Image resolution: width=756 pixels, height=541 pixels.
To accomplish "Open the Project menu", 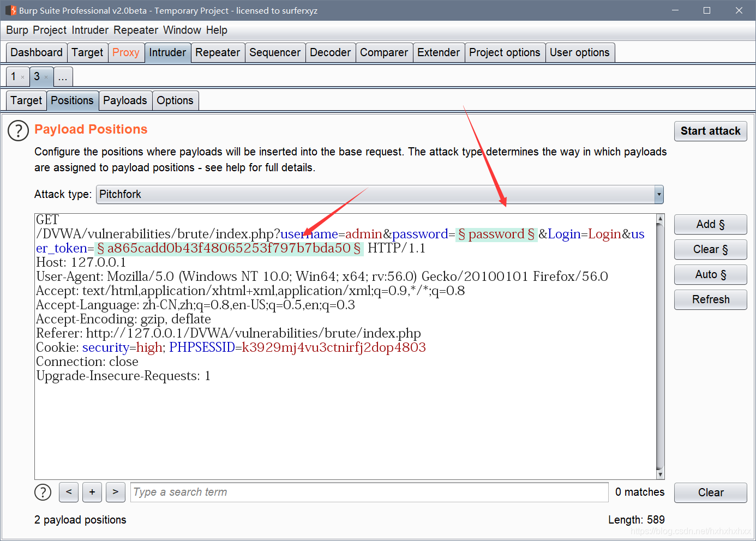I will (x=50, y=30).
